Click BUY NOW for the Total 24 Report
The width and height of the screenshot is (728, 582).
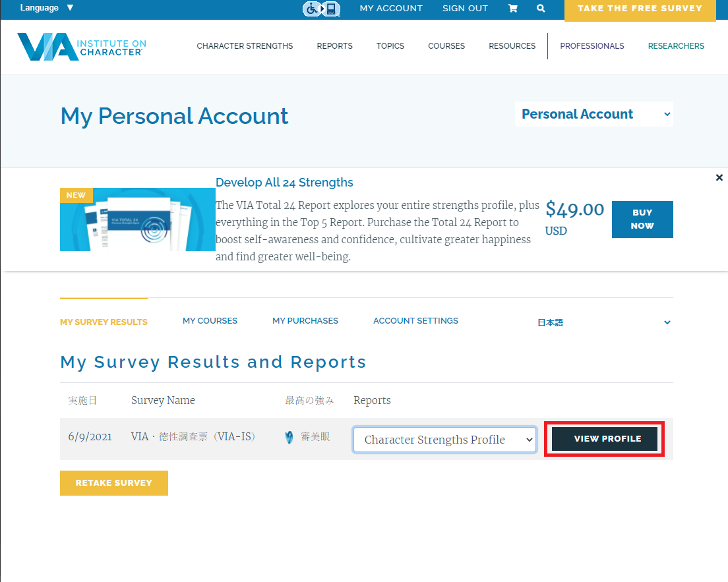click(x=642, y=219)
